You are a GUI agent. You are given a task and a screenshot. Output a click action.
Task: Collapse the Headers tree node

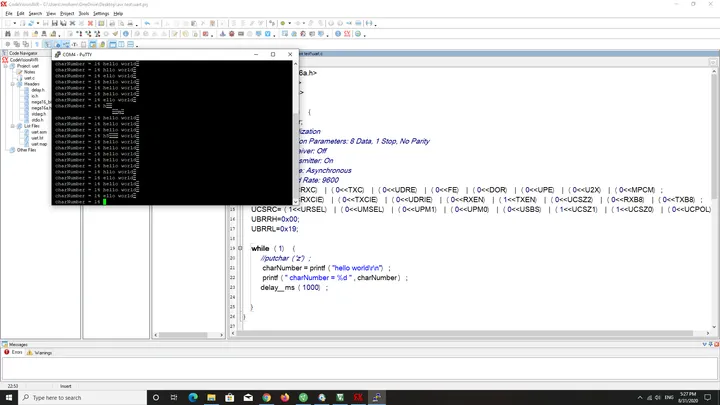(x=13, y=84)
